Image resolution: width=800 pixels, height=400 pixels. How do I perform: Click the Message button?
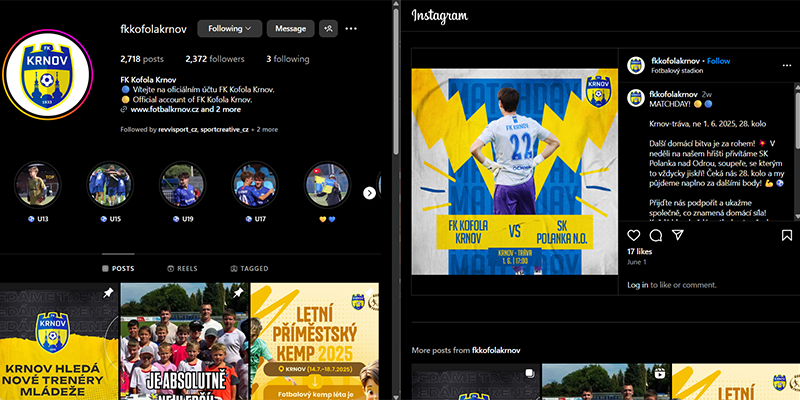pos(290,29)
